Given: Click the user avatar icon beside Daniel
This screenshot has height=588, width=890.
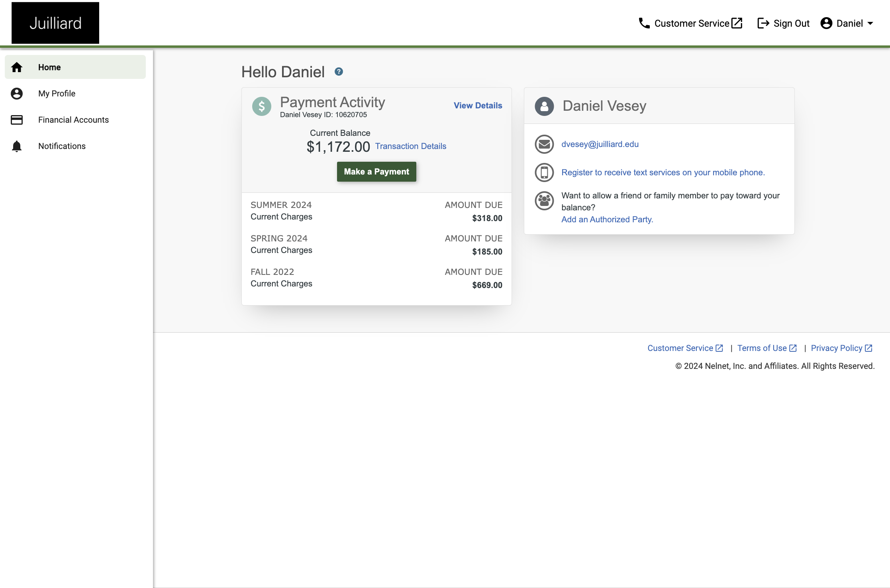Looking at the screenshot, I should point(827,23).
